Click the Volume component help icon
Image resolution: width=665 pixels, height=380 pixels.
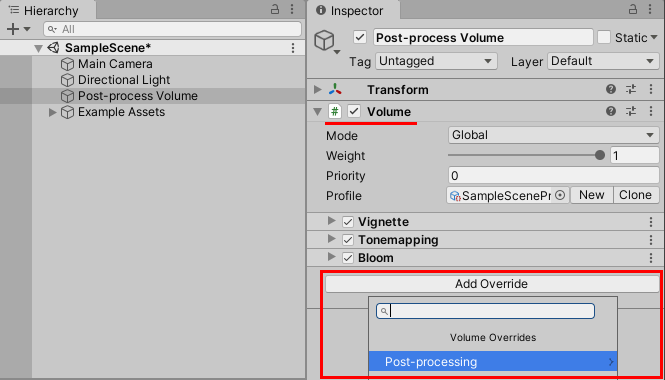[611, 112]
